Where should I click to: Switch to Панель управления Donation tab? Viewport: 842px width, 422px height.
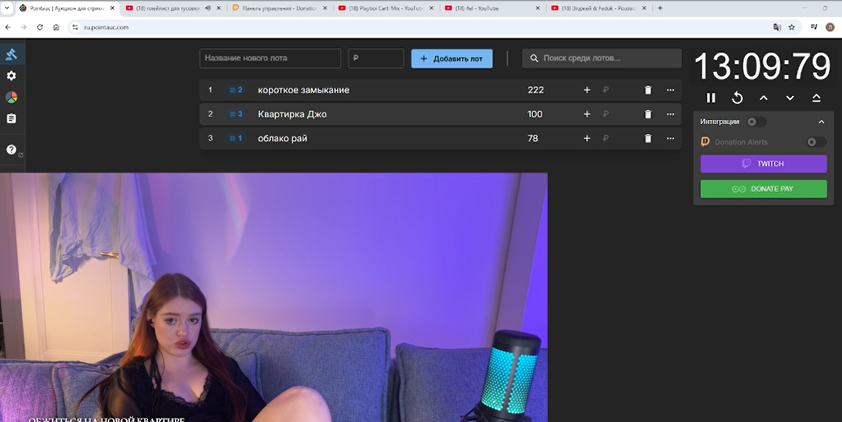(279, 8)
